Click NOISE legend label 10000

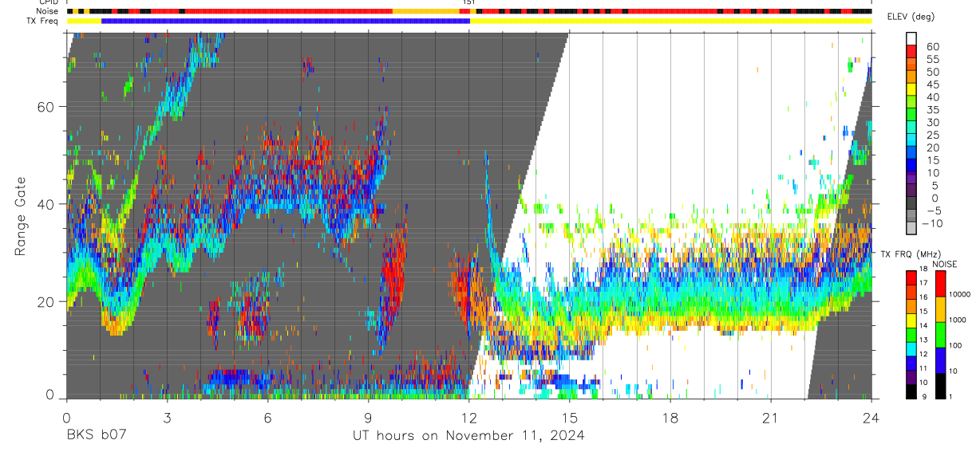pos(959,294)
